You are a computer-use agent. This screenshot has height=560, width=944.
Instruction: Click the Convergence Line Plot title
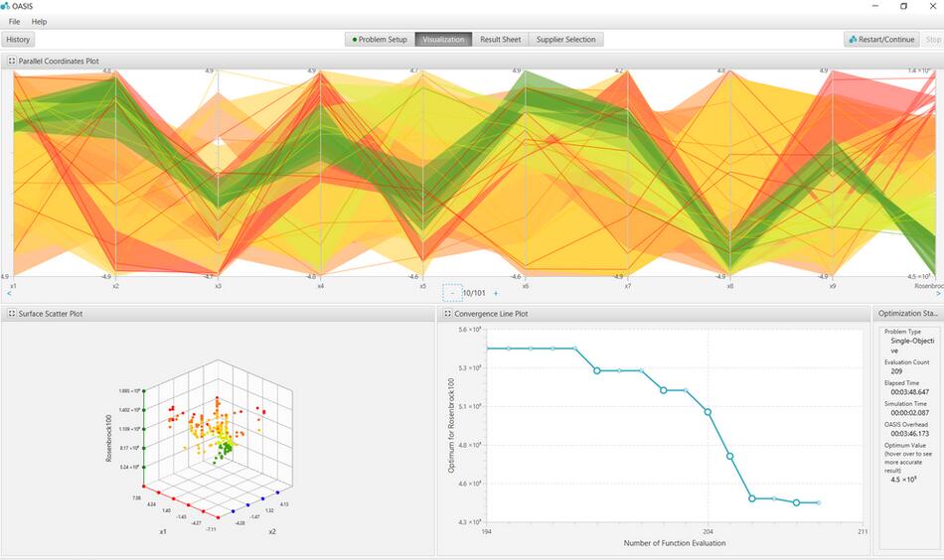[x=491, y=314]
